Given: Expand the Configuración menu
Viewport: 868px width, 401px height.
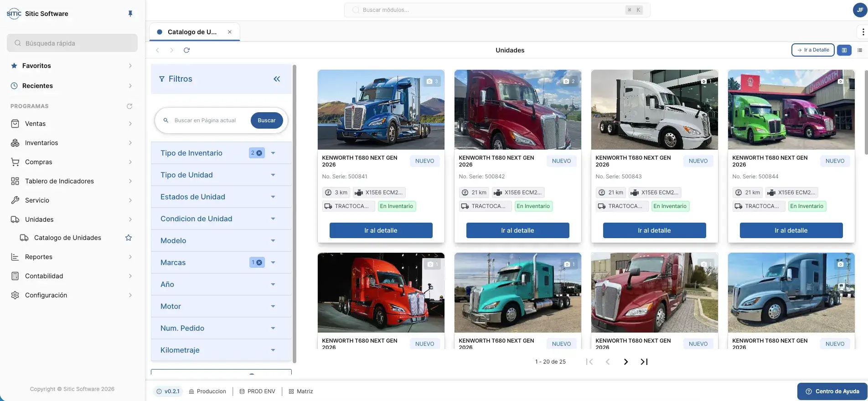Looking at the screenshot, I should (x=72, y=295).
